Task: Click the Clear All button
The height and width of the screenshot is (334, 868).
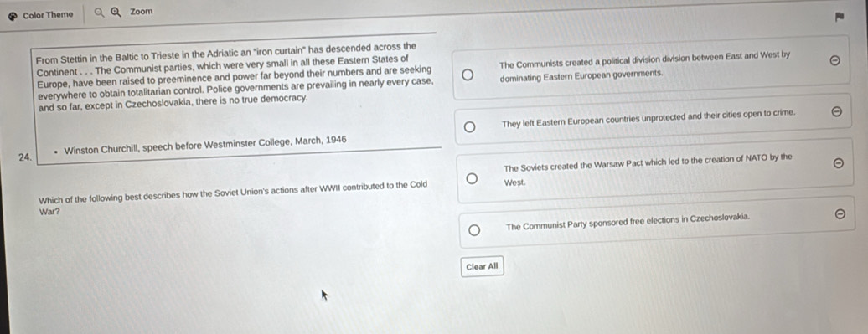Action: [482, 266]
